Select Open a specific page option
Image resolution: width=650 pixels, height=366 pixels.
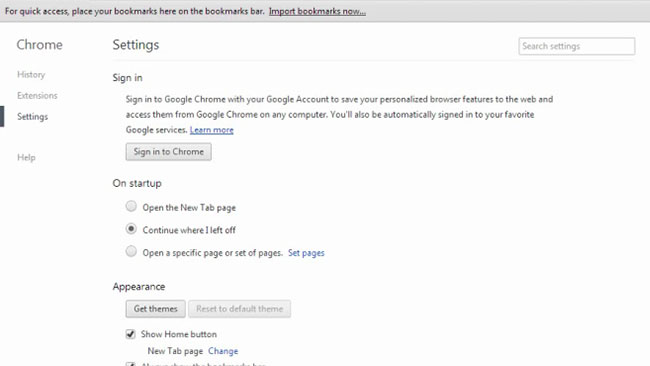pyautogui.click(x=131, y=251)
